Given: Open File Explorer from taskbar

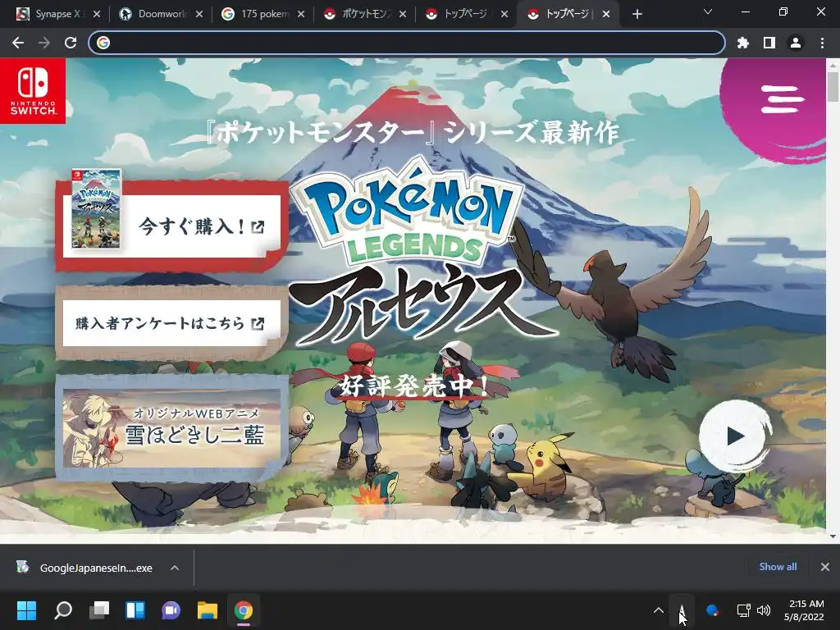Looking at the screenshot, I should (208, 610).
